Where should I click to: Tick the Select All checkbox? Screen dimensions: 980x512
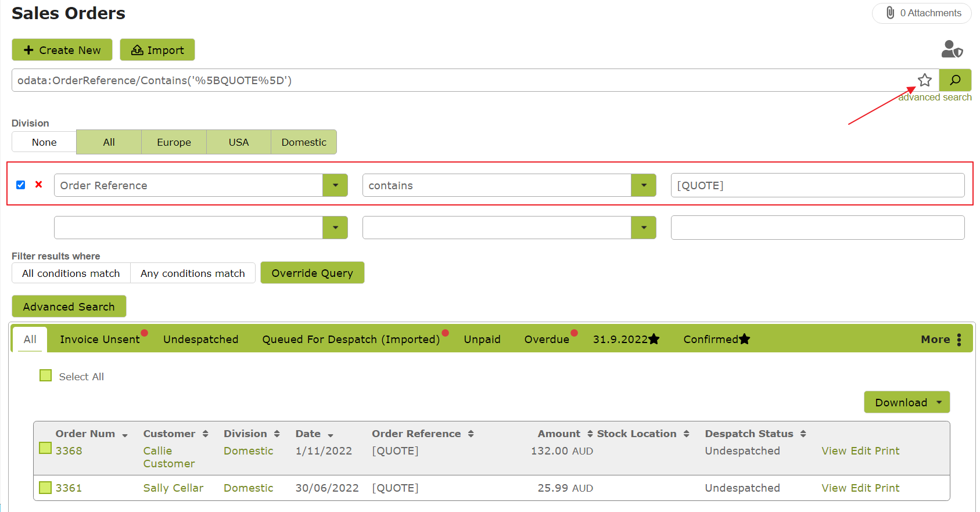coord(45,376)
